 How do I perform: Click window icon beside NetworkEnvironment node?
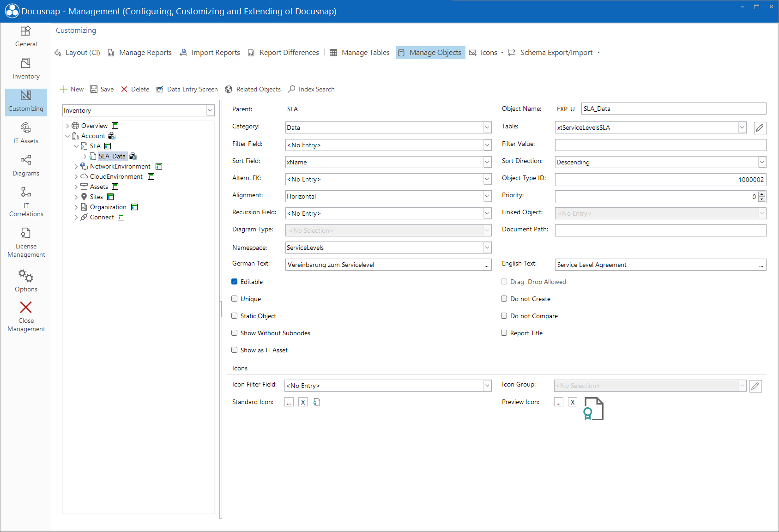pyautogui.click(x=159, y=166)
